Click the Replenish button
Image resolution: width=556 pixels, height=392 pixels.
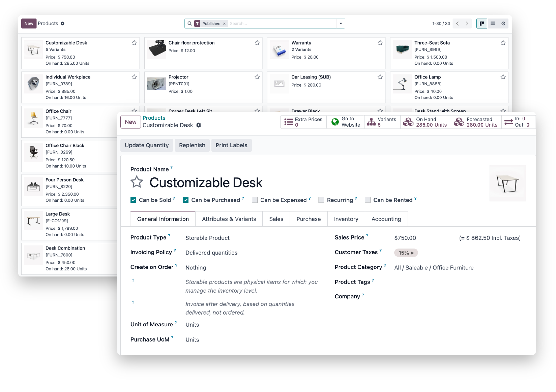click(192, 145)
